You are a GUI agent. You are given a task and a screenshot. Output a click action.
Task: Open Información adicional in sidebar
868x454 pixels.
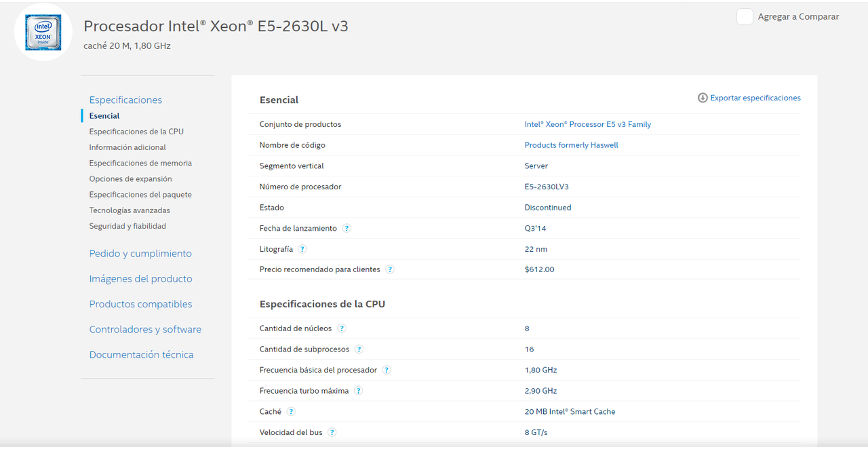[x=127, y=147]
